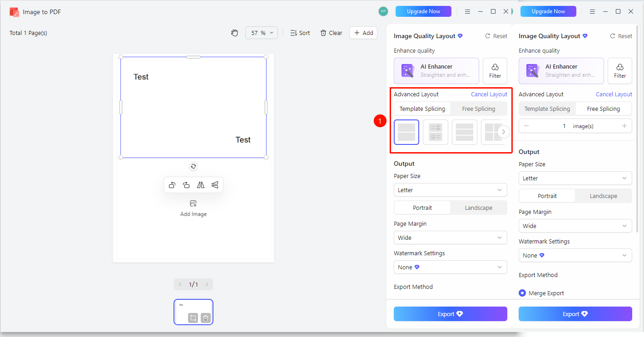This screenshot has width=644, height=337.
Task: Click the Add Image placeholder icon
Action: [x=193, y=203]
